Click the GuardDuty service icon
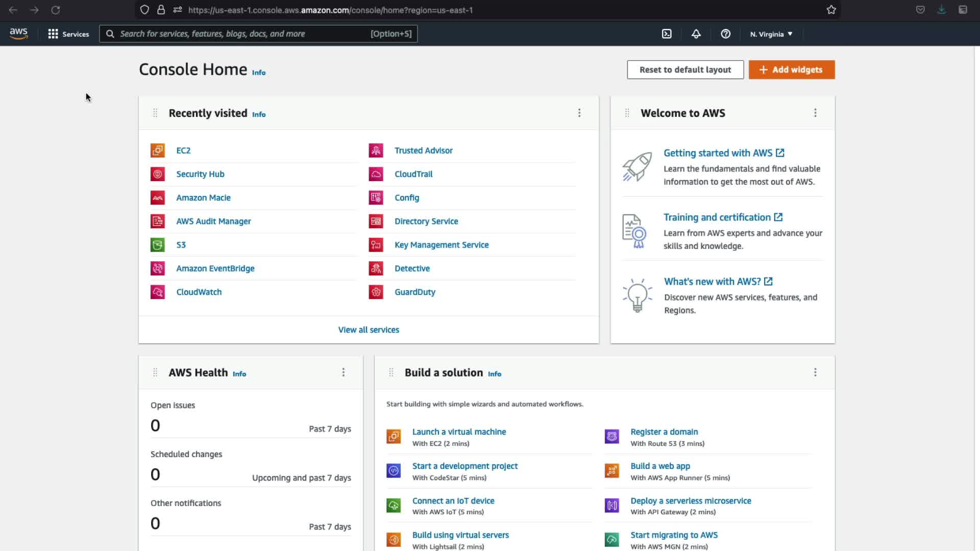The height and width of the screenshot is (551, 980). coord(376,292)
